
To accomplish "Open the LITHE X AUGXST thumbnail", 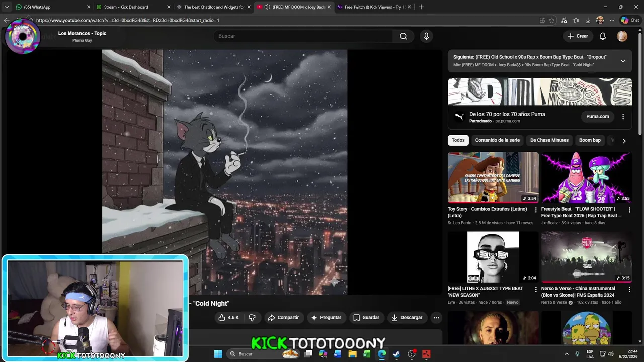I will click(493, 257).
